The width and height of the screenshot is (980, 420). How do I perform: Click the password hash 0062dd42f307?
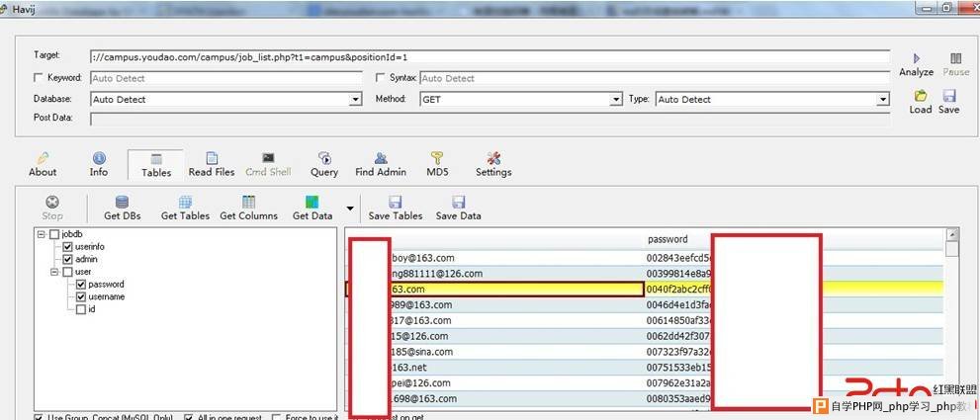678,336
